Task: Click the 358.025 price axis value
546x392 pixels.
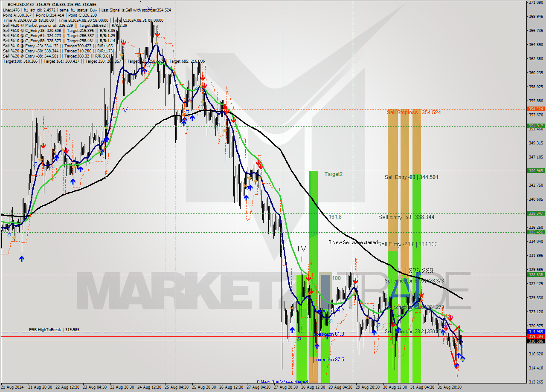Action: point(536,87)
